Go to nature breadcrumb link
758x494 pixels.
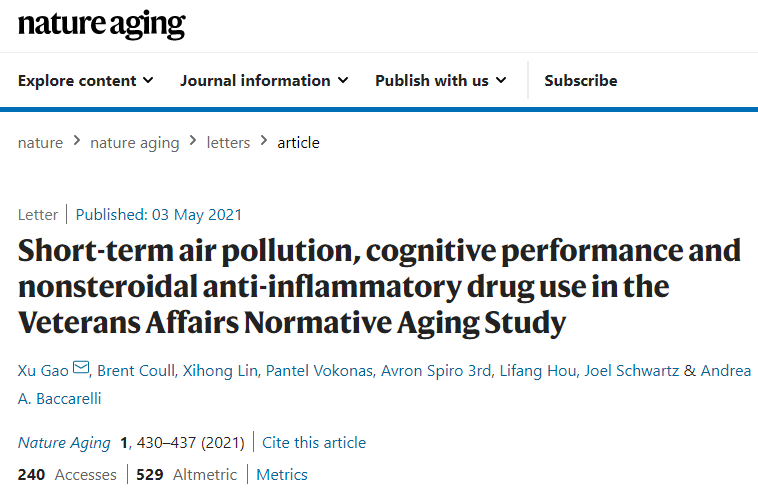click(40, 143)
